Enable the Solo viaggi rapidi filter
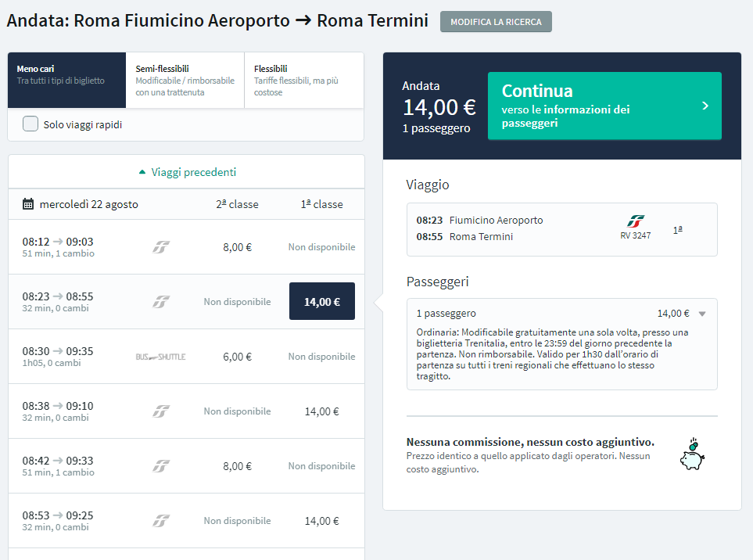The height and width of the screenshot is (560, 753). coord(31,122)
